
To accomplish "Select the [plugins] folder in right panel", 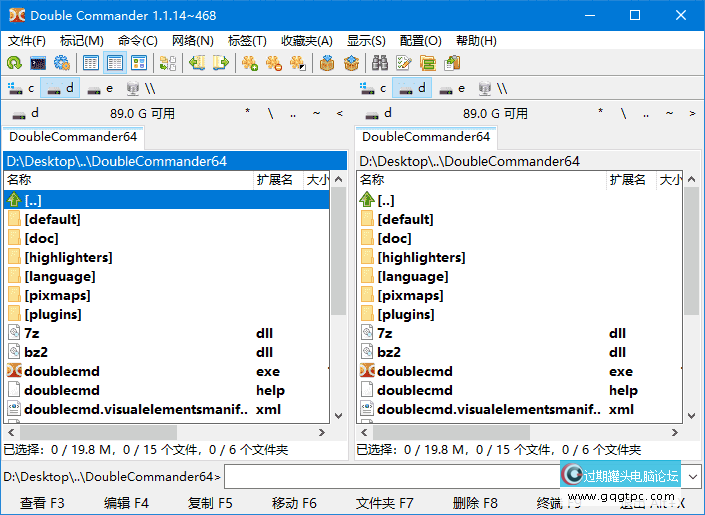I will (411, 314).
